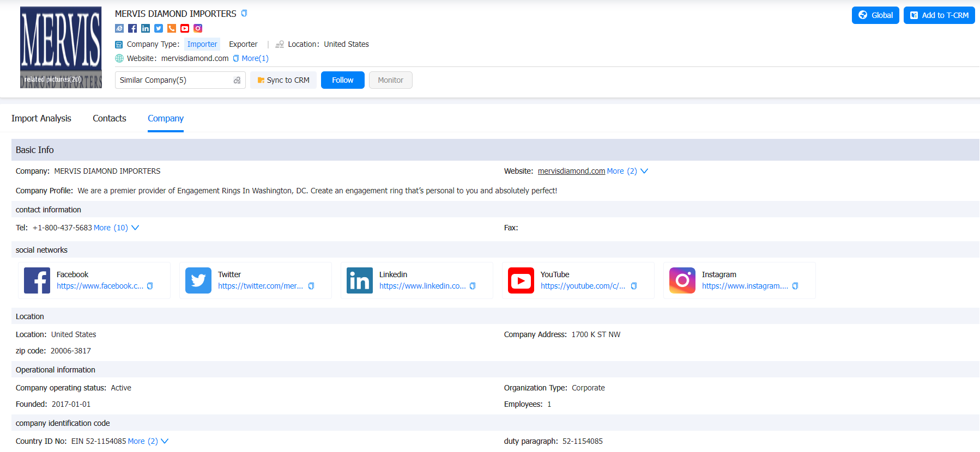Click the Basic Info section header

(x=495, y=150)
